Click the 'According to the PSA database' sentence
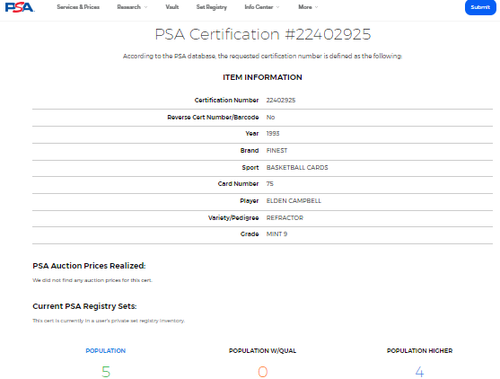Screen dimensions: 500x379 [x=263, y=56]
